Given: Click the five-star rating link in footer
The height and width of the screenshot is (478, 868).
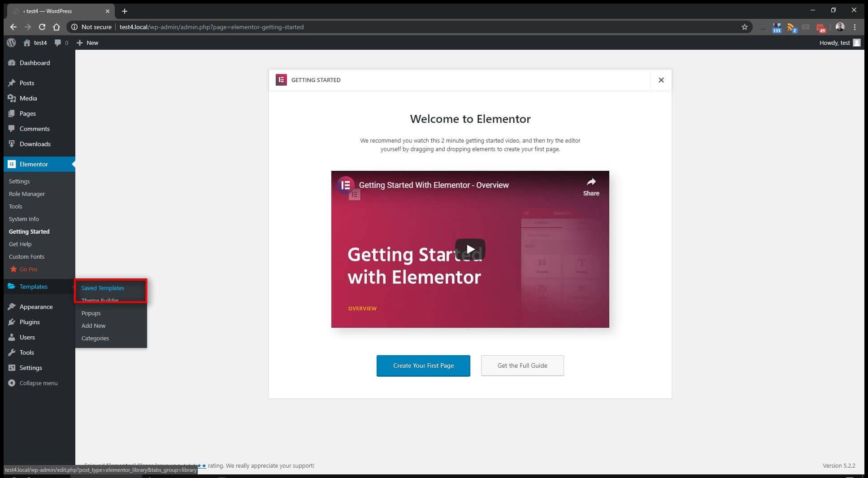Looking at the screenshot, I should point(202,465).
